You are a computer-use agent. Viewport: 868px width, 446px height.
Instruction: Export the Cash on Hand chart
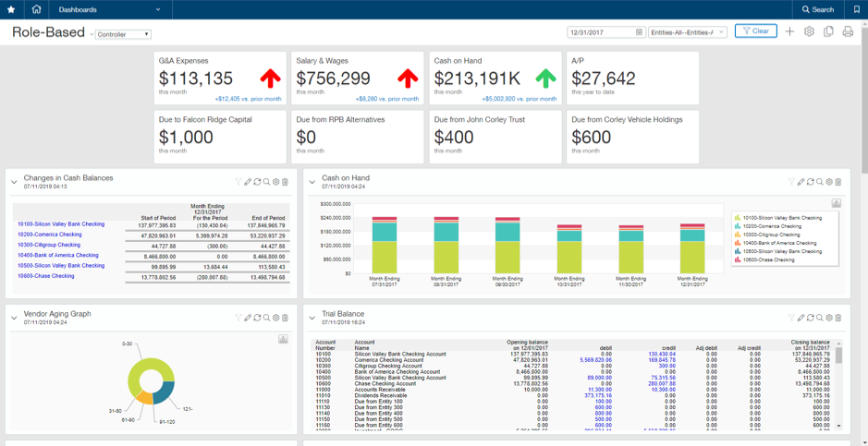point(836,203)
